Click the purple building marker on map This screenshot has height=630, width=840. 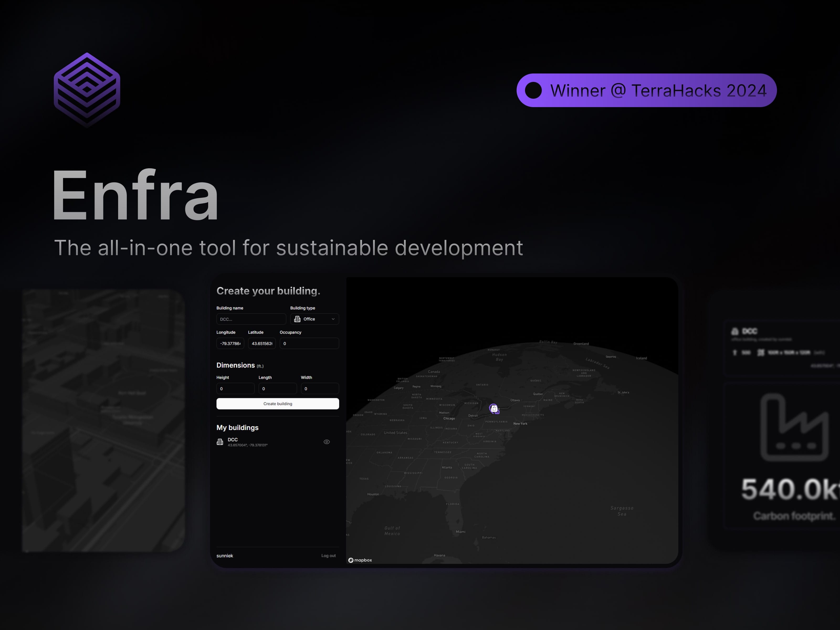tap(494, 409)
